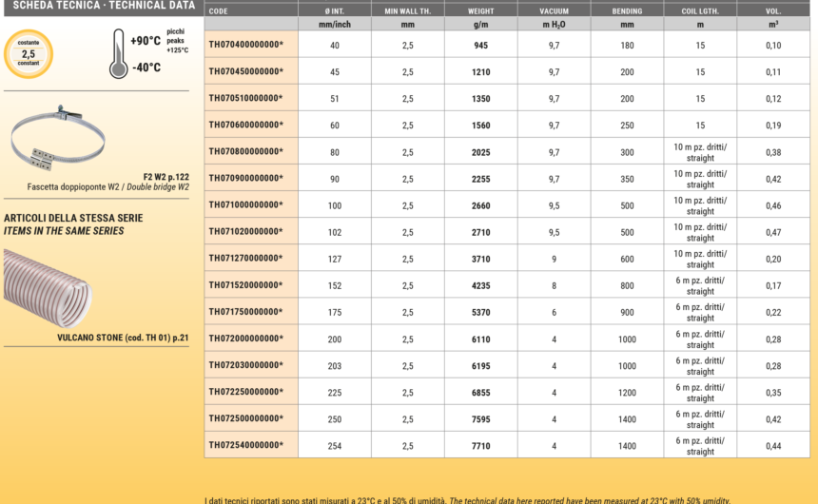This screenshot has height=504, width=818.
Task: Click weight value 7710 in last row
Action: (480, 444)
